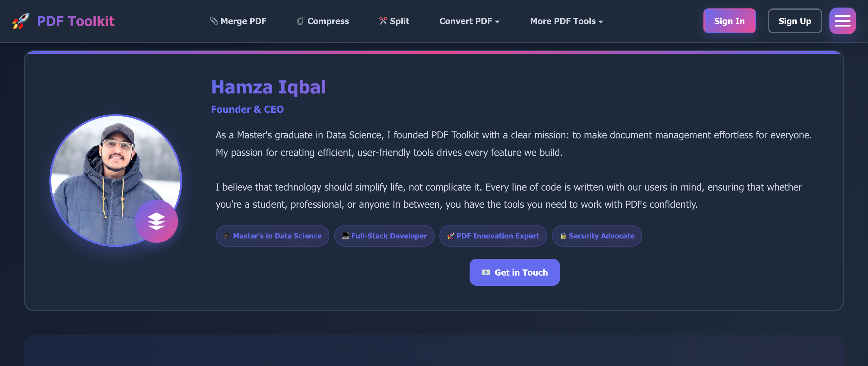Click the Get in Touch button
Screen dimensions: 868x366
tap(514, 272)
